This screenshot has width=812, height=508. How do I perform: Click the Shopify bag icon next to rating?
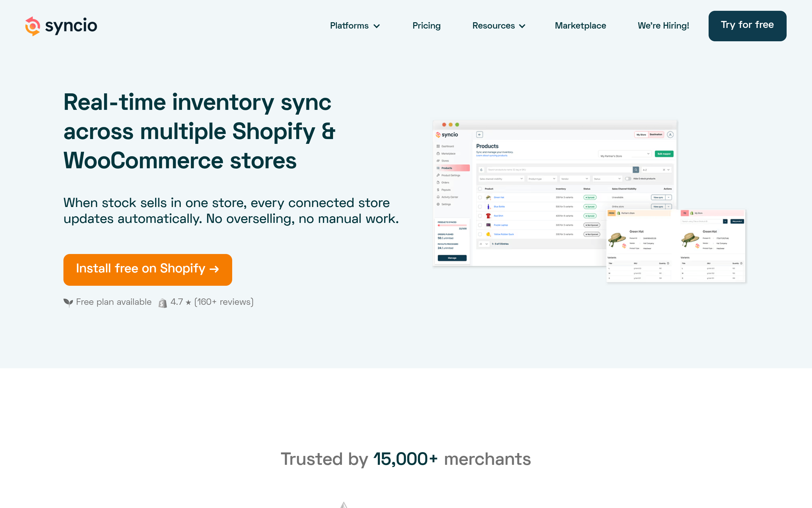(163, 303)
